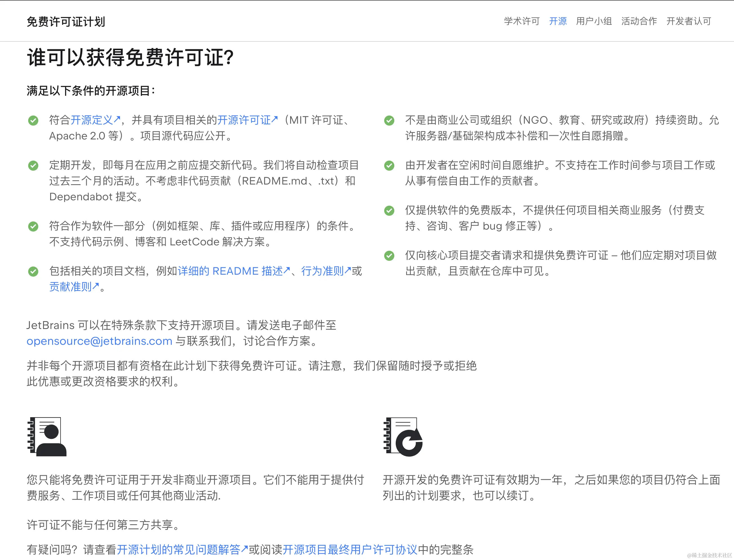
Task: Click green checkmark beside 由开发者在空闲时间 item
Action: [x=389, y=165]
